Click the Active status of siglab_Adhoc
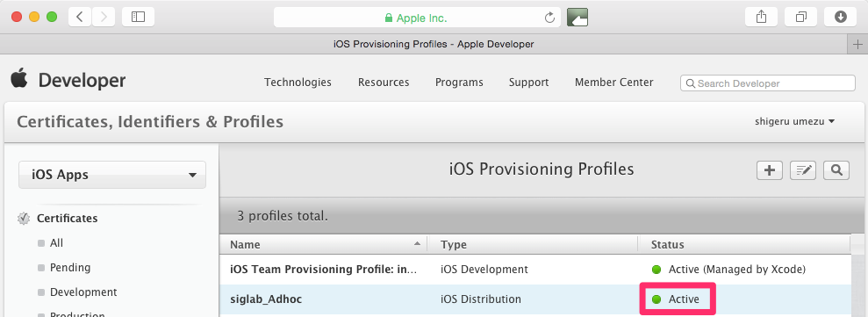Screen dimensions: 868x317 click(685, 299)
